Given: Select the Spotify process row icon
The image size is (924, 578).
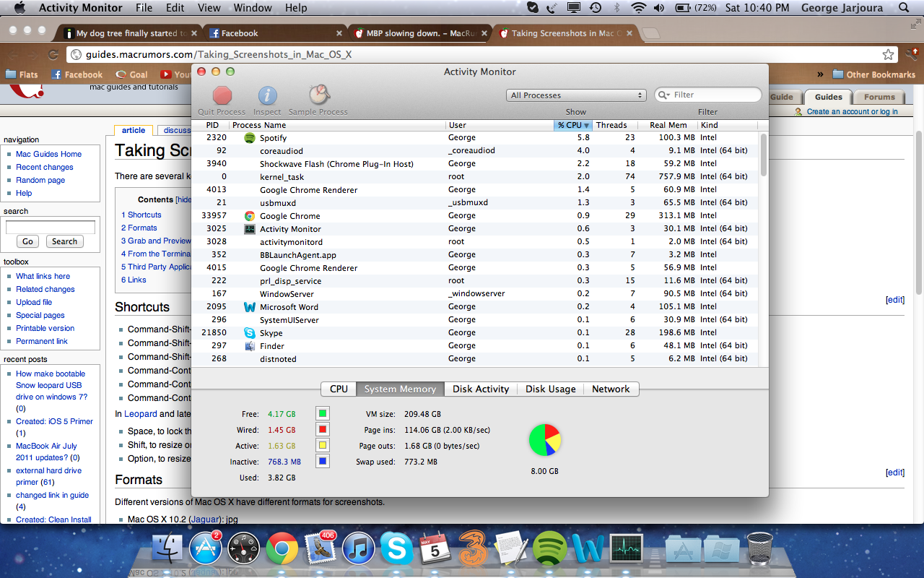Looking at the screenshot, I should (x=250, y=137).
